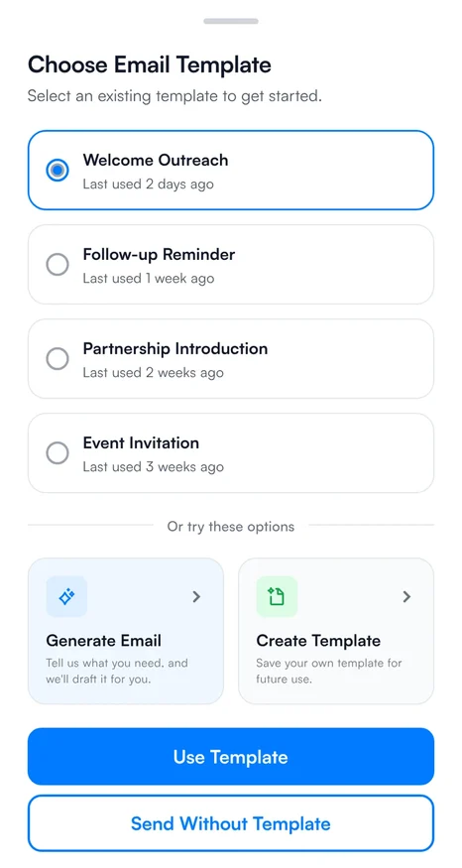Screen dimensions: 462x868
Task: Click "Tell us what you need" description
Action: coord(117,671)
